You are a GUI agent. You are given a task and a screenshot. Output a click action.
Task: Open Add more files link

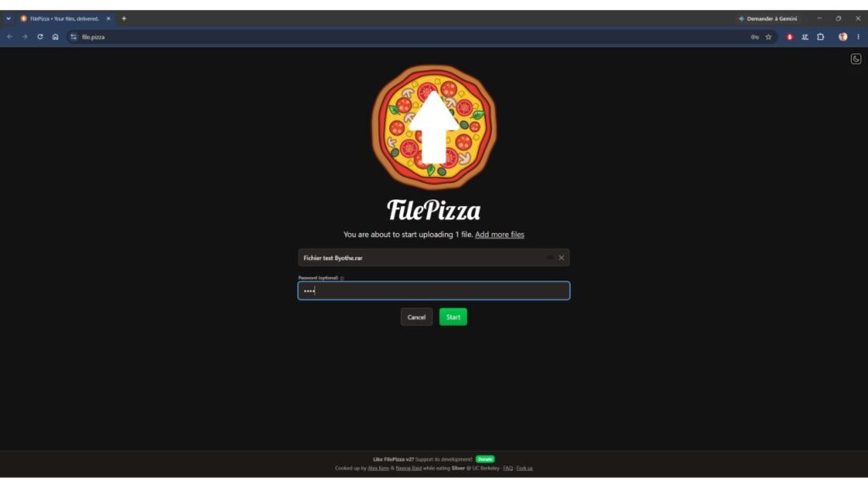499,235
